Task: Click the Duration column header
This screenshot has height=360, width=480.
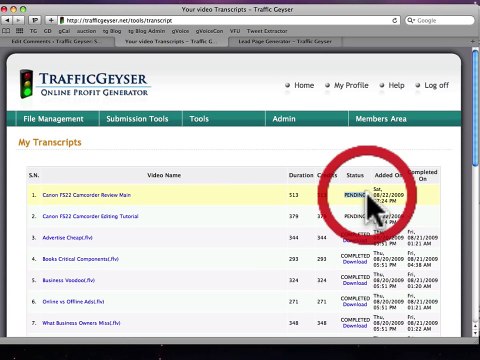Action: (x=301, y=175)
